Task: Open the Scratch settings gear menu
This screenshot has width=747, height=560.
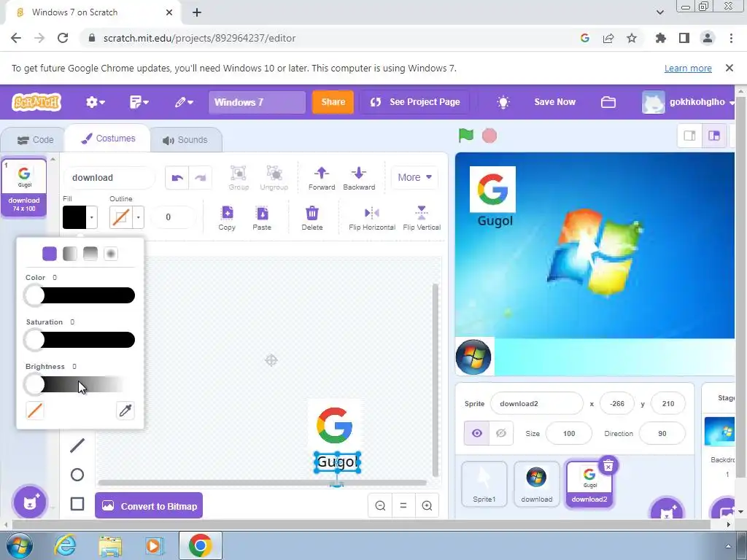Action: pyautogui.click(x=96, y=102)
